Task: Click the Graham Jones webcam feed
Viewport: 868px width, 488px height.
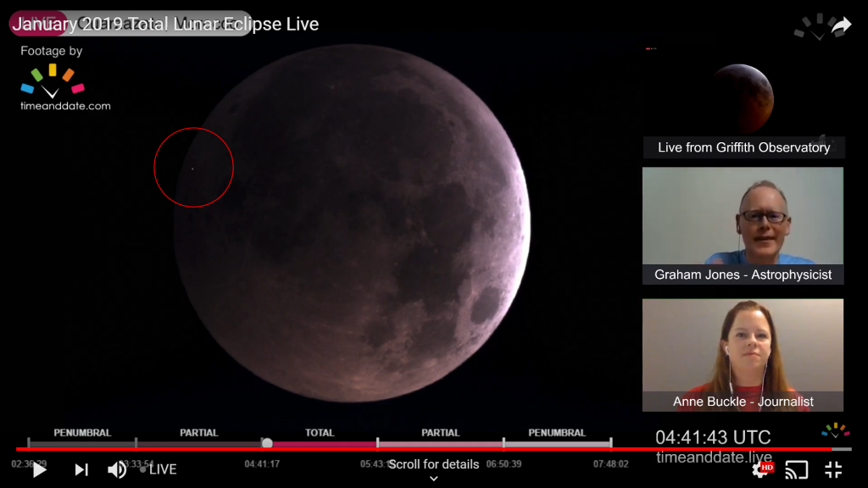Action: point(743,216)
